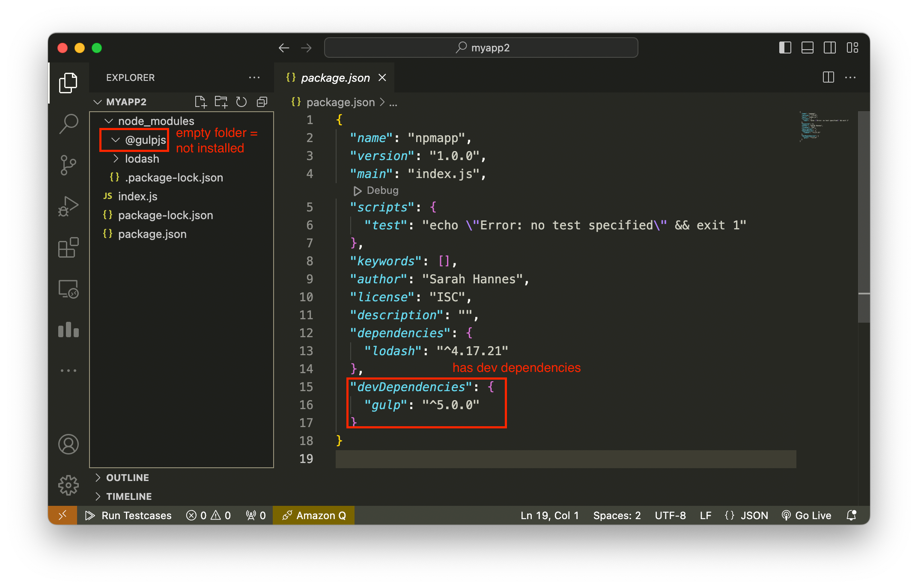Click line number 12 in the gutter
Image resolution: width=918 pixels, height=588 pixels.
tap(306, 333)
